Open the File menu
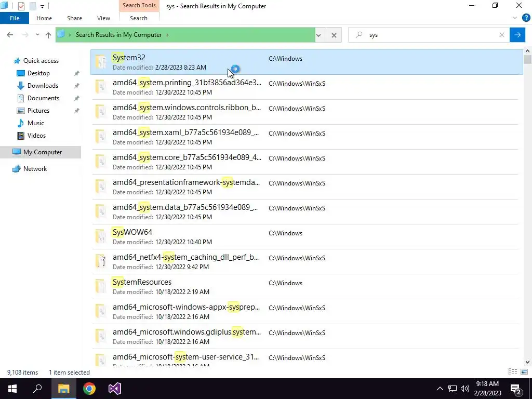This screenshot has height=399, width=532. 15,18
